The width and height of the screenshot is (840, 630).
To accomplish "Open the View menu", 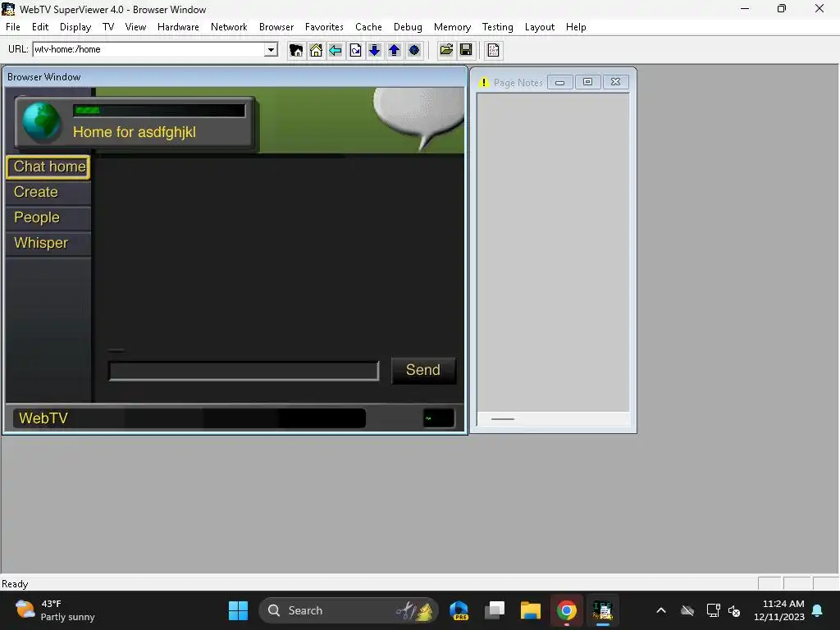I will [x=135, y=27].
